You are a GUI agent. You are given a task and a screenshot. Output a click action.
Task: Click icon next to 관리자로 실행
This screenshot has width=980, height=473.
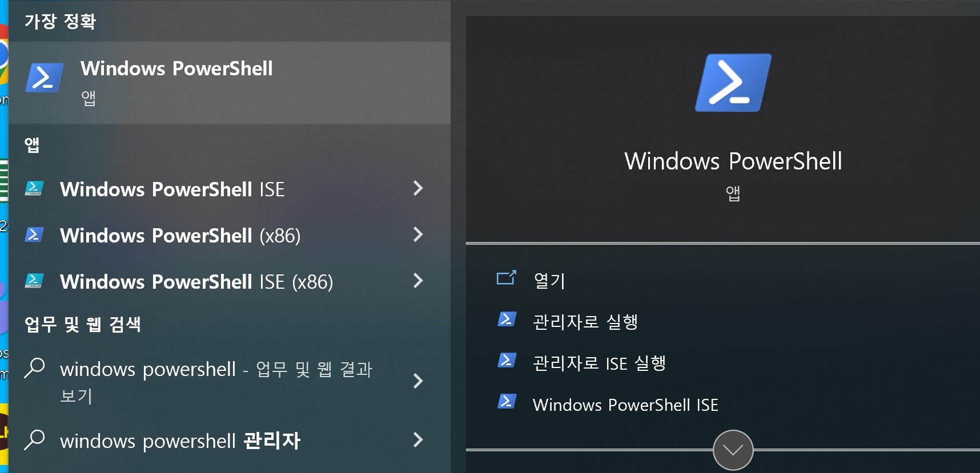click(x=507, y=319)
